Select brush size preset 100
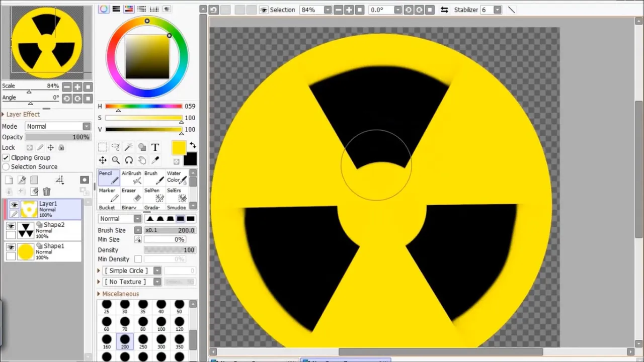Viewport: 644px width, 362px height. (x=161, y=325)
